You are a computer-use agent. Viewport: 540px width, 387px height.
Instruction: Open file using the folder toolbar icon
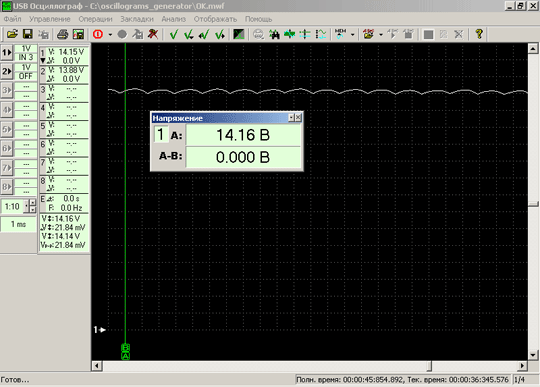coord(12,34)
